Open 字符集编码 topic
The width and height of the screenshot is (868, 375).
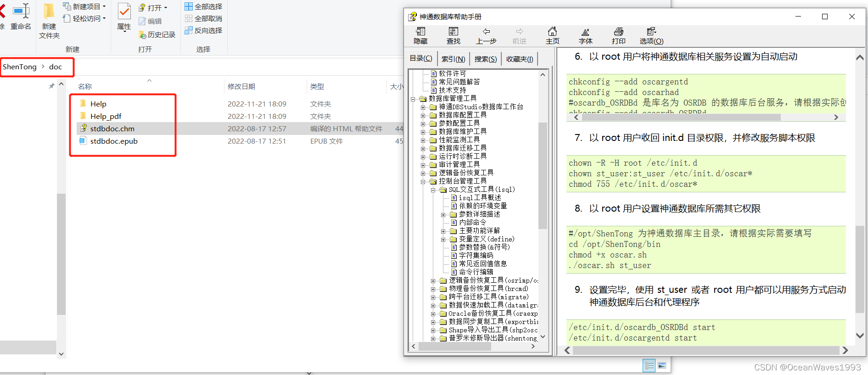click(x=476, y=255)
